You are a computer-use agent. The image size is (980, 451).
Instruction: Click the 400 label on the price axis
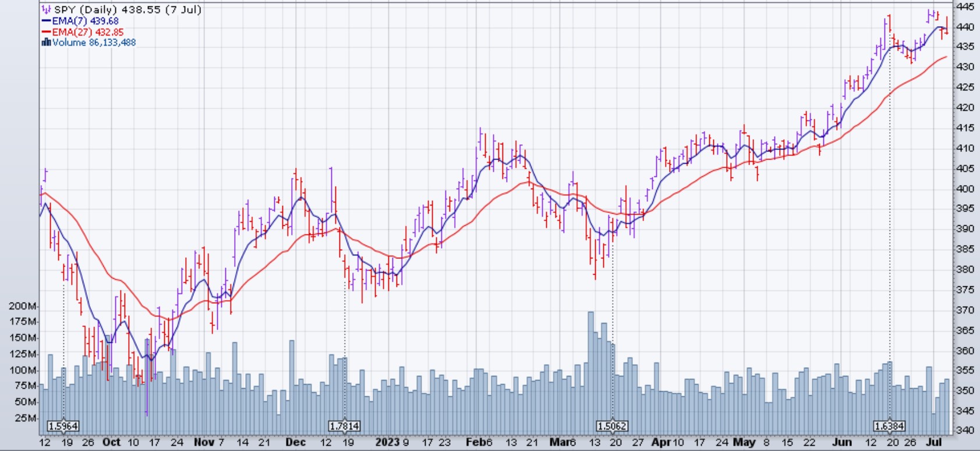coord(965,189)
